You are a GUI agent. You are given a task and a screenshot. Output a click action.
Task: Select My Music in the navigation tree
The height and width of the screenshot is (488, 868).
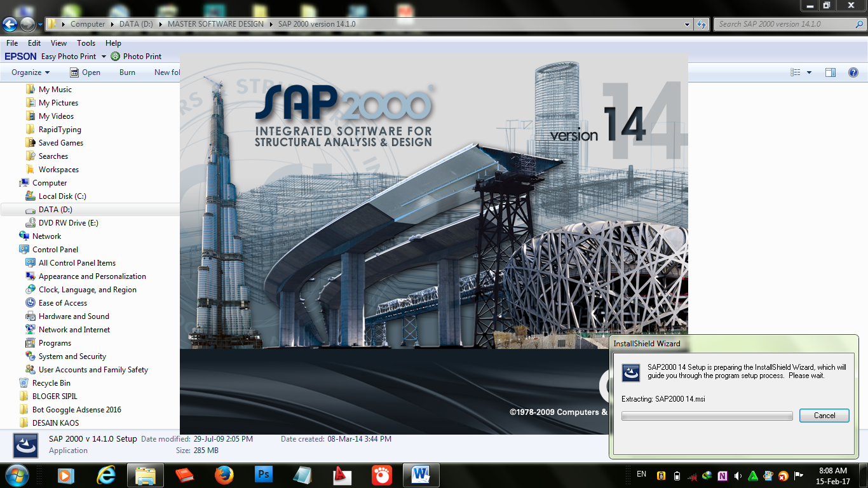point(55,90)
